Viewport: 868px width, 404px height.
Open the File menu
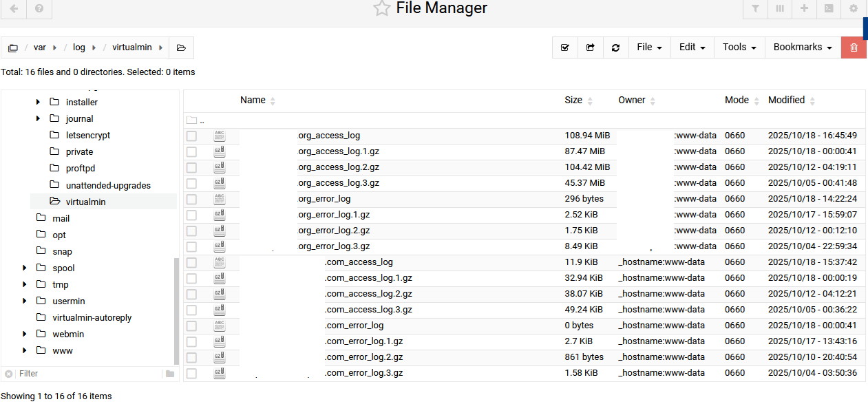pyautogui.click(x=649, y=47)
